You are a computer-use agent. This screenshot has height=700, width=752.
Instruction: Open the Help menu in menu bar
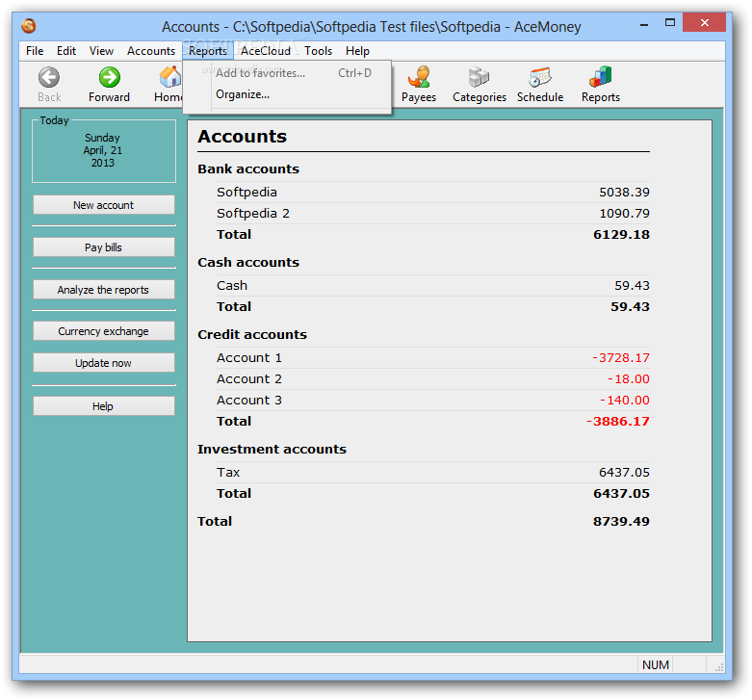point(357,51)
